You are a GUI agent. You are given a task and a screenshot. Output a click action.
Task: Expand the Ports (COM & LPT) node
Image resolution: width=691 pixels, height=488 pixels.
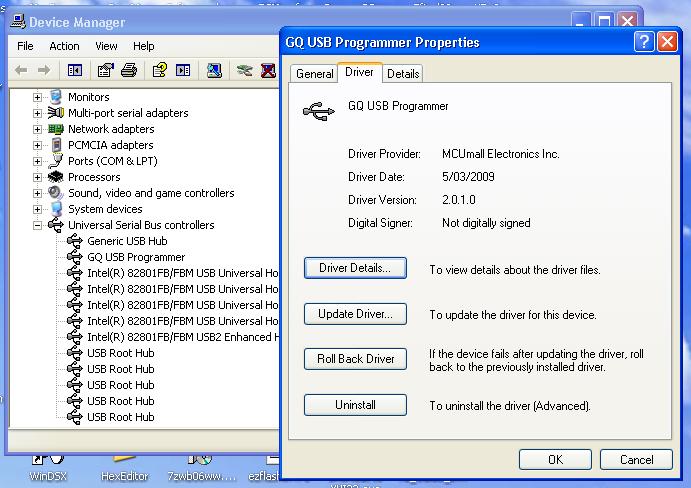[x=37, y=161]
